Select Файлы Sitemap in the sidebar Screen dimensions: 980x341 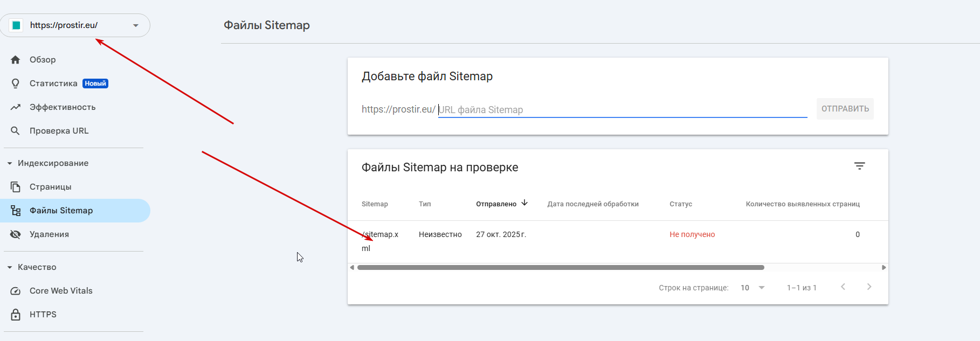tap(61, 211)
